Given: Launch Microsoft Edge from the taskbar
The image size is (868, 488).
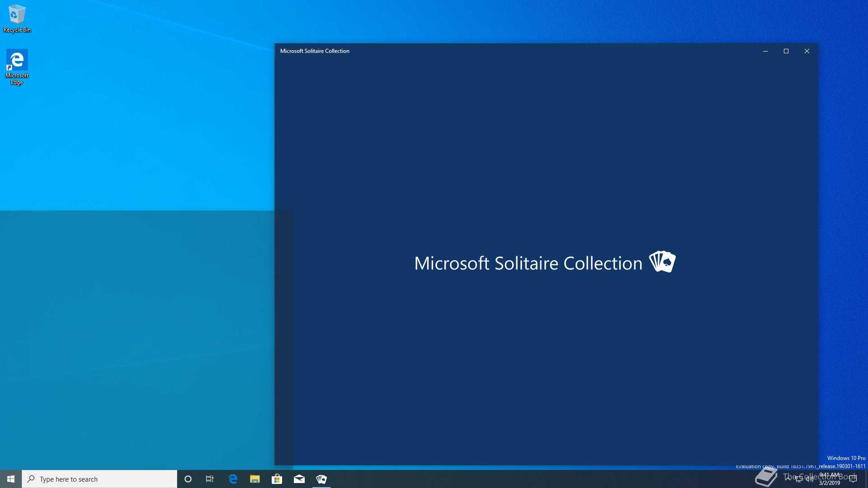Looking at the screenshot, I should click(x=233, y=479).
